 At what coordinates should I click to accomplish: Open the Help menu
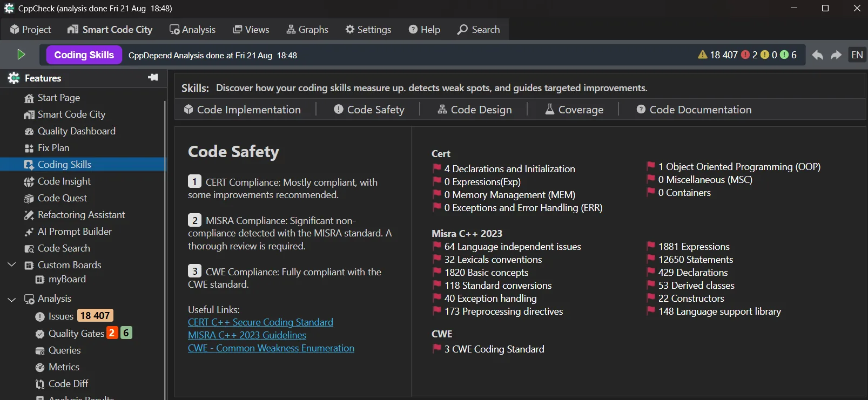(425, 29)
